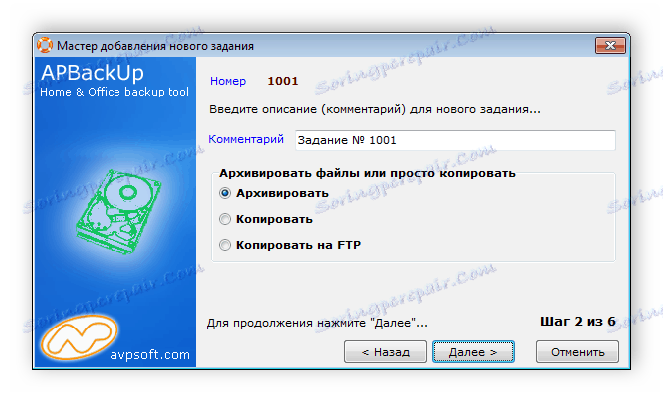Click the 'Для продолжения нажмите' hint text
This screenshot has height=402, width=663.
coord(317,323)
